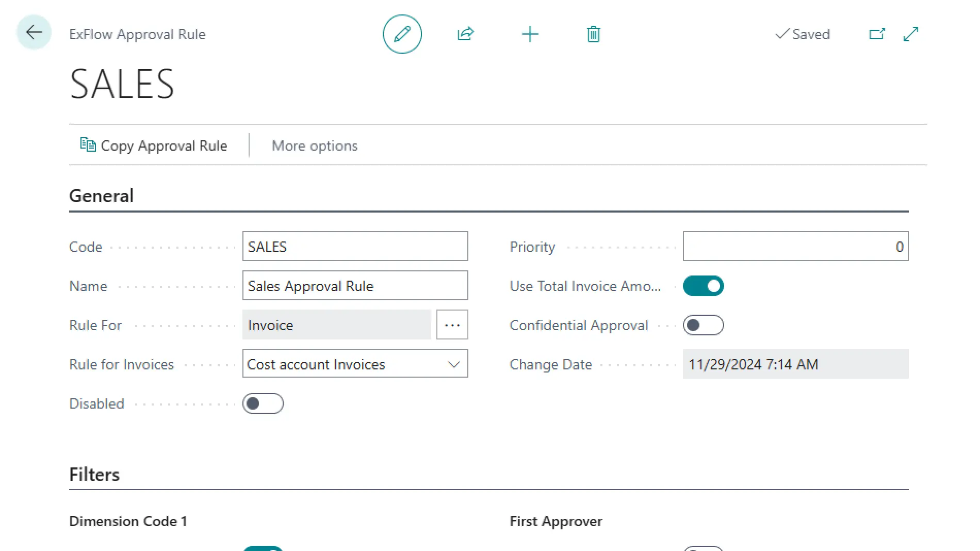Image resolution: width=980 pixels, height=551 pixels.
Task: Open page in new window icon
Action: click(x=877, y=34)
